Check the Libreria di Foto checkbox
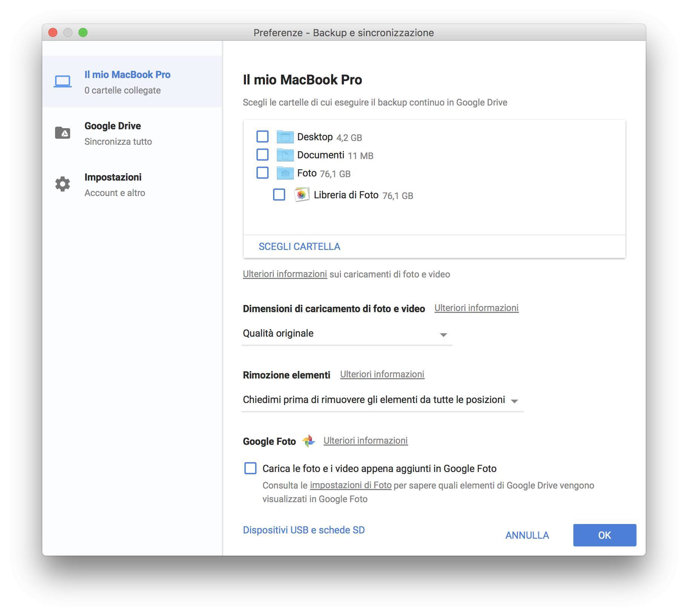688x616 pixels. (x=279, y=195)
